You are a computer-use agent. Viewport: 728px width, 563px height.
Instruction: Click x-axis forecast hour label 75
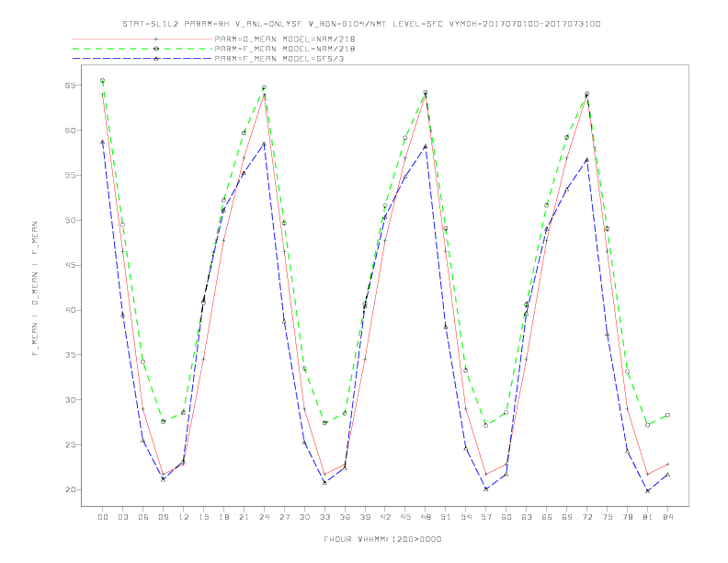608,517
